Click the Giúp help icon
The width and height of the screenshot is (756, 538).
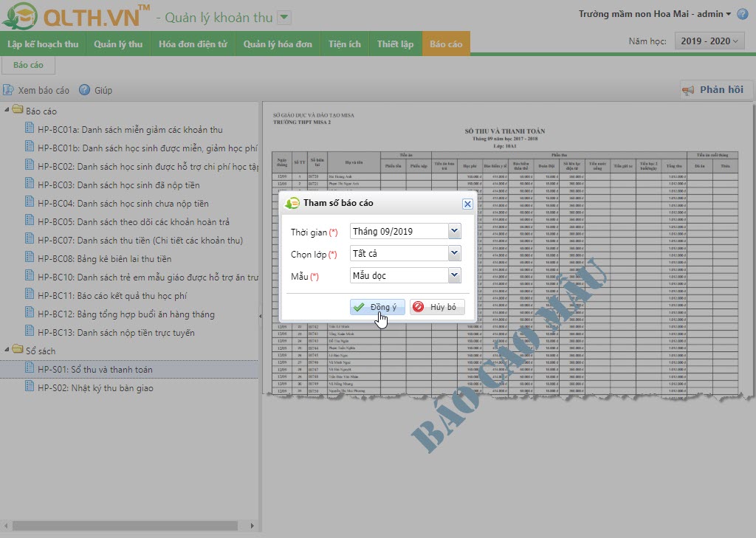pyautogui.click(x=84, y=90)
